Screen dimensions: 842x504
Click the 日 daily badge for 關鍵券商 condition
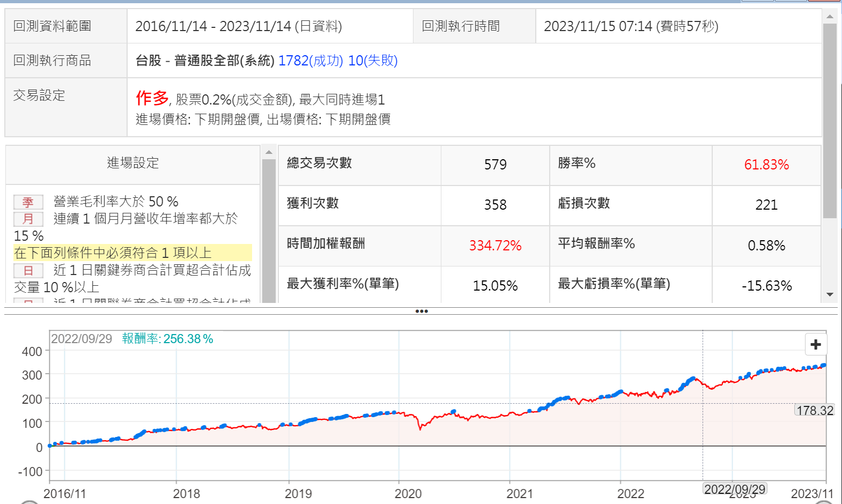pos(28,271)
